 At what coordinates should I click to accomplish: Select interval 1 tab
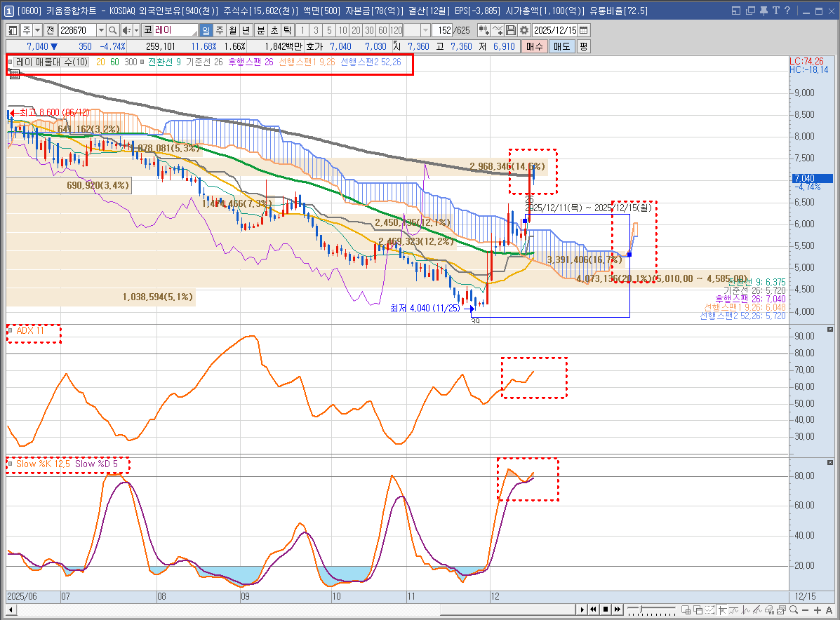[302, 31]
